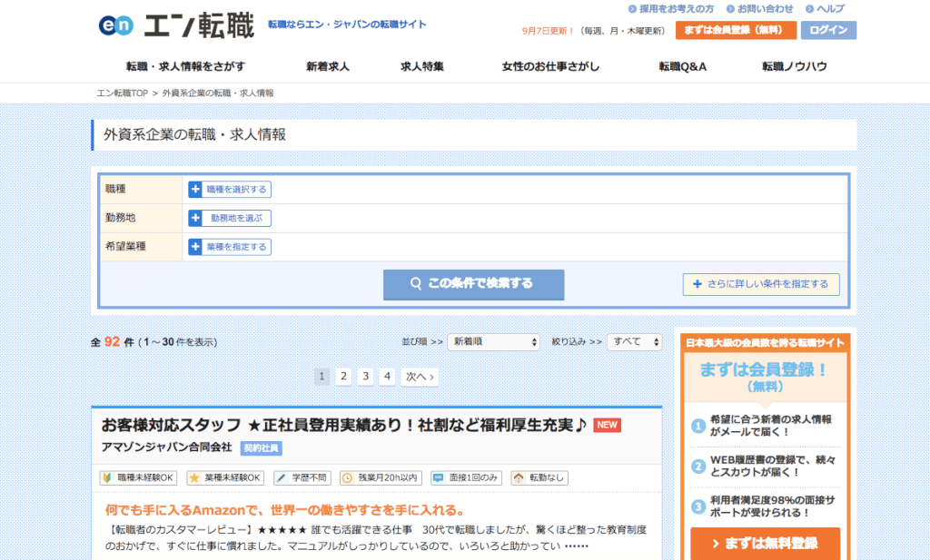Click the speech icon for 面接1回のみ
930x560 pixels.
(439, 477)
